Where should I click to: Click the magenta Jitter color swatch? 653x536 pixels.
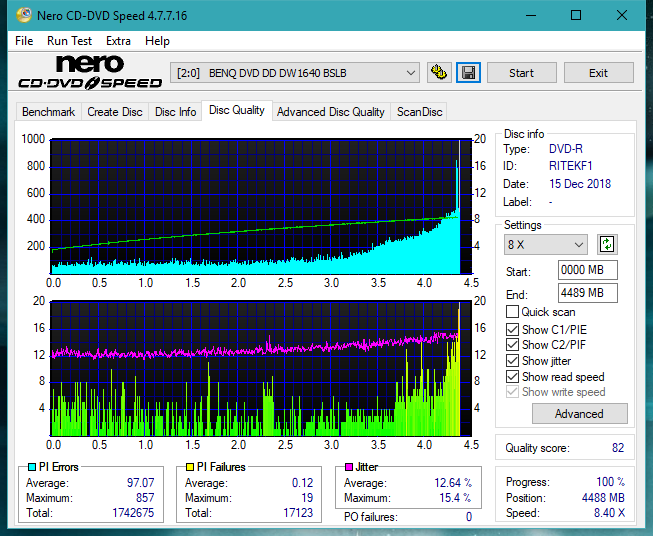point(349,467)
